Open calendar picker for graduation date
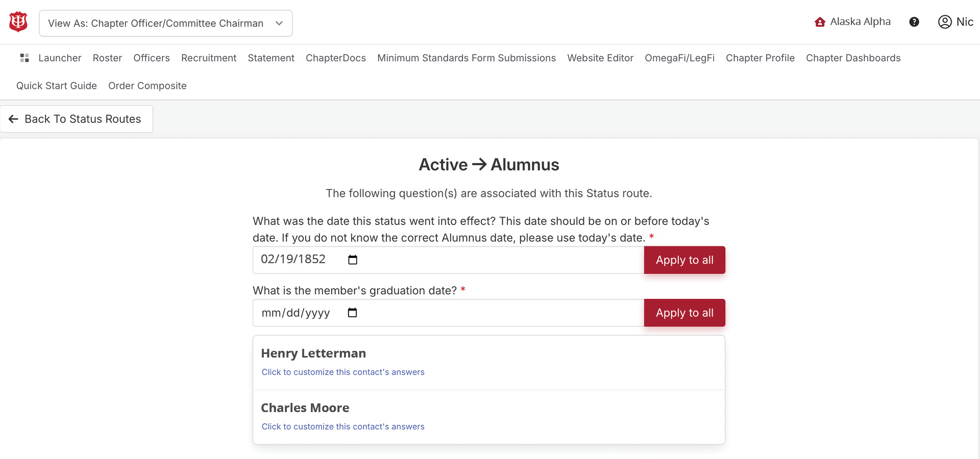 (x=353, y=313)
